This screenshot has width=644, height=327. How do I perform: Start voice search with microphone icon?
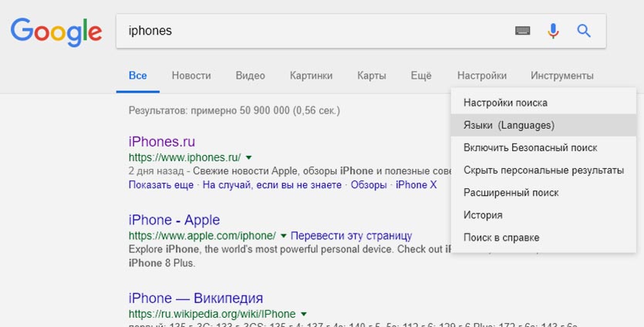tap(553, 31)
